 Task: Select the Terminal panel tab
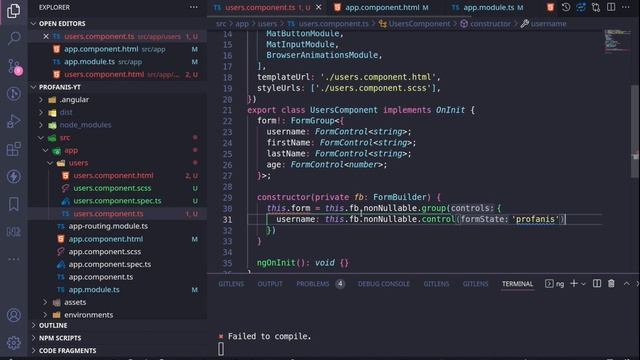[x=517, y=284]
